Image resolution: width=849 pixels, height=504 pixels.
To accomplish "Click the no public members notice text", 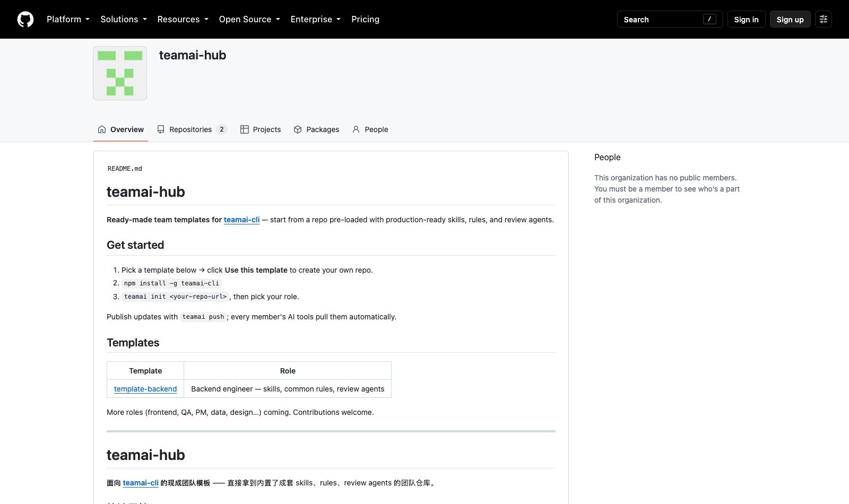I will 667,189.
